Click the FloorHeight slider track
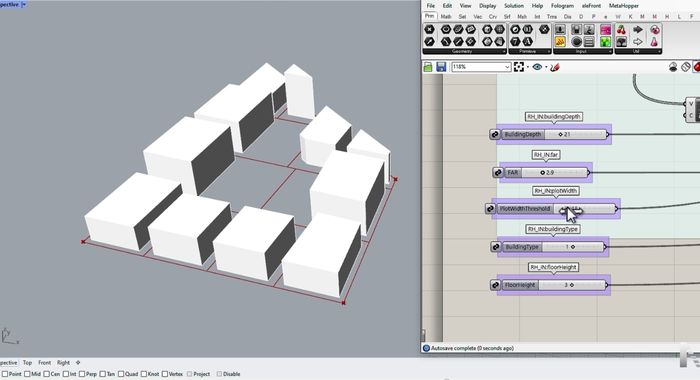The height and width of the screenshot is (380, 700). coord(571,285)
